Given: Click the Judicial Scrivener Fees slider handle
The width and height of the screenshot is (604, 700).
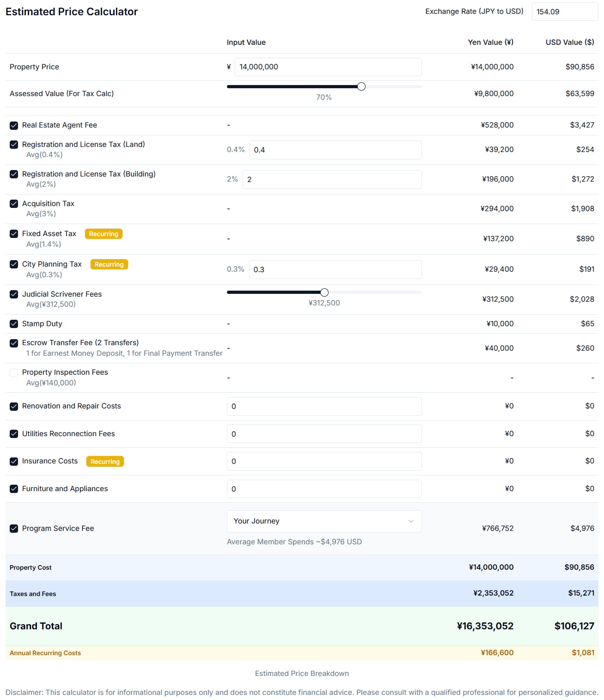Looking at the screenshot, I should [324, 292].
